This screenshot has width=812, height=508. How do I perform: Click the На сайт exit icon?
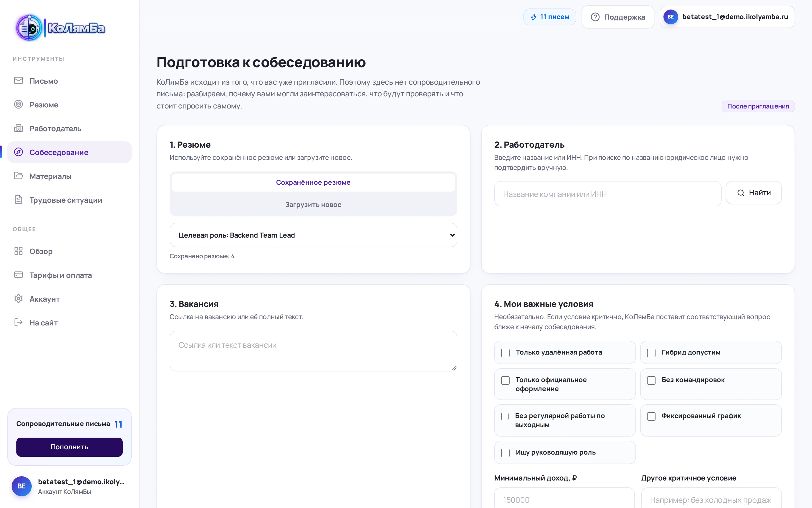[x=19, y=323]
